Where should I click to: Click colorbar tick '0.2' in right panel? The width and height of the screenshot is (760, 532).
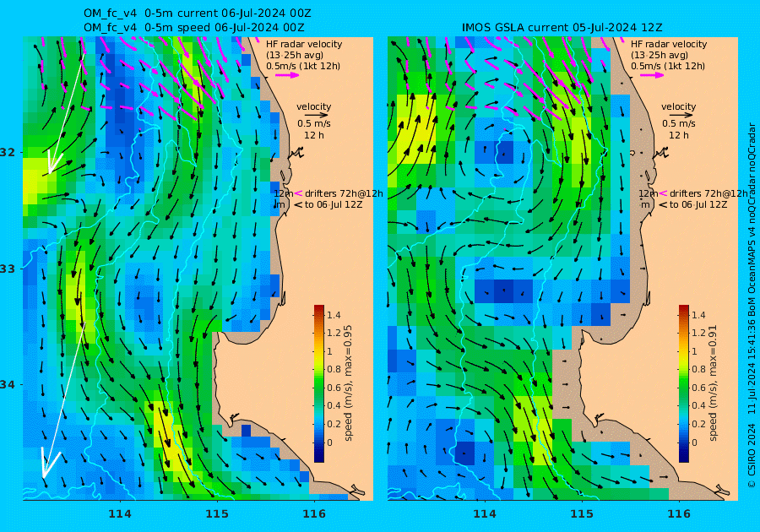tap(698, 424)
